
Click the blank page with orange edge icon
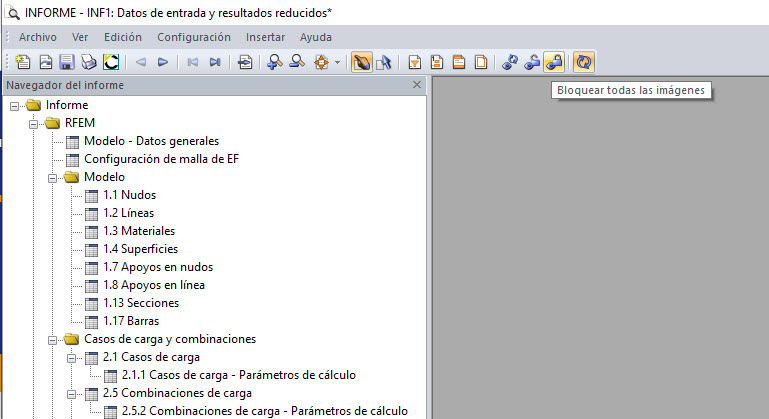(481, 62)
